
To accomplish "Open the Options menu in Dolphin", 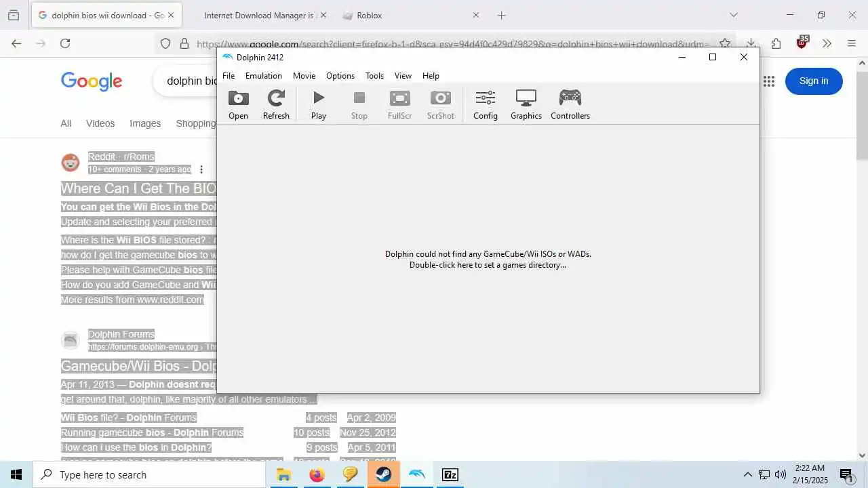I will (340, 76).
